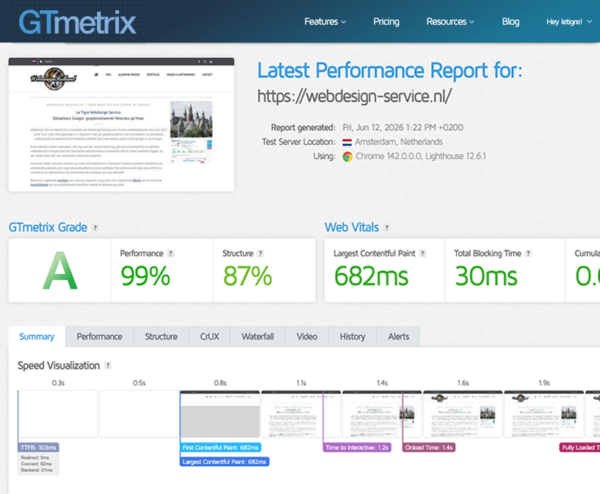Click the grade A letter
The image size is (600, 494).
click(x=60, y=271)
